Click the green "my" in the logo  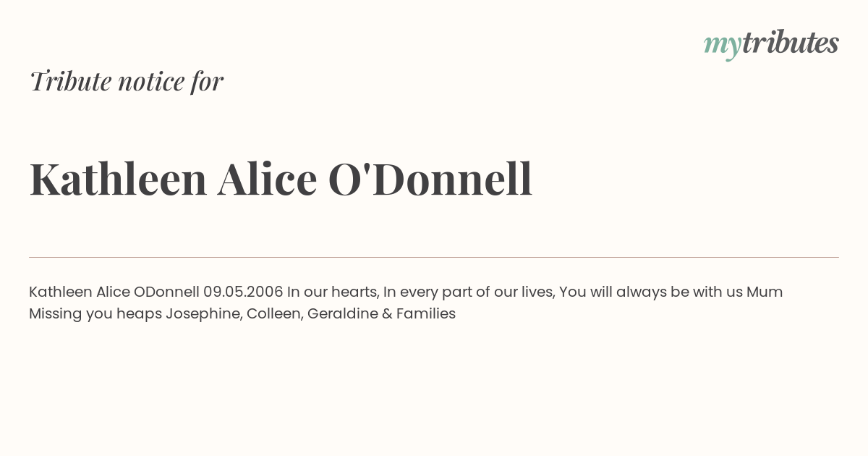pyautogui.click(x=723, y=47)
